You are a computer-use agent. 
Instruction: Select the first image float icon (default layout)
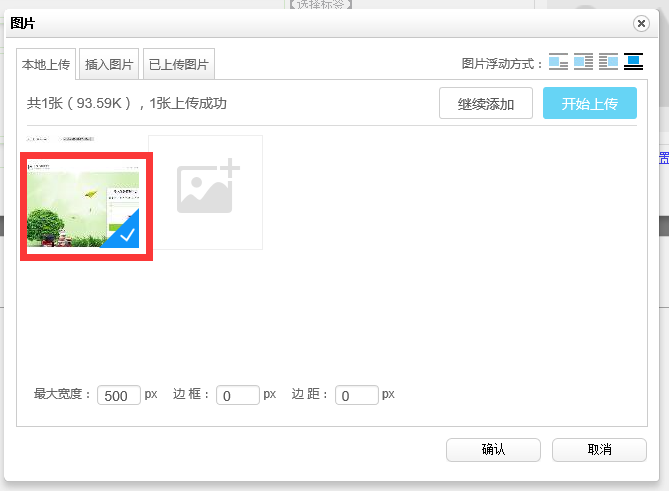pyautogui.click(x=558, y=63)
